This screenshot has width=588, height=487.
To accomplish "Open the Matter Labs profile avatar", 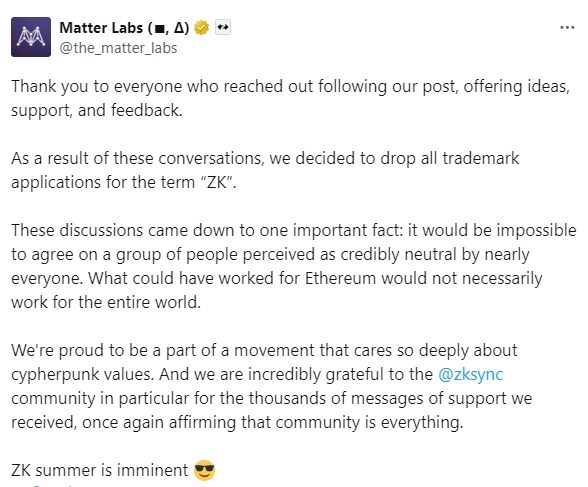I will pos(31,37).
